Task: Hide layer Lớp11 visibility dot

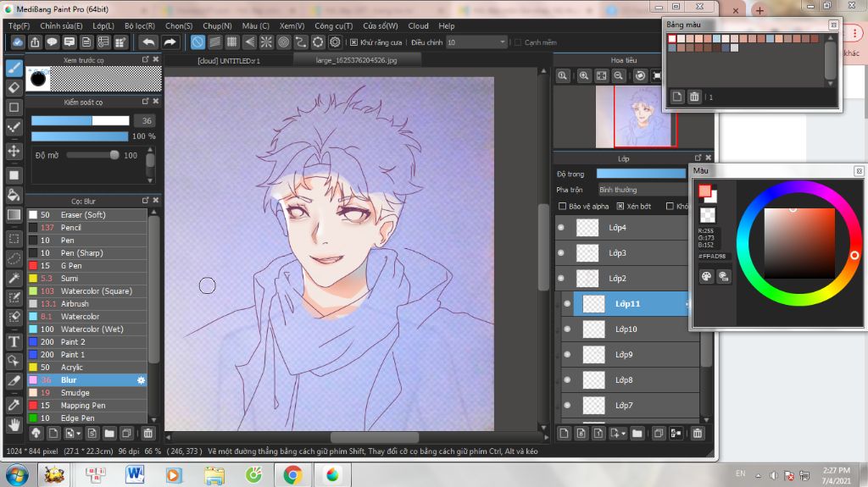Action: point(567,304)
